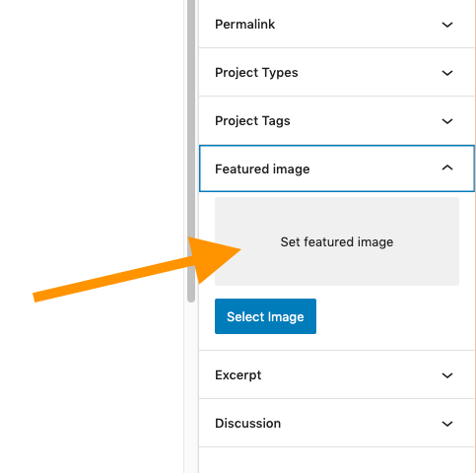
Task: Click the Set featured image placeholder text
Action: click(x=337, y=242)
